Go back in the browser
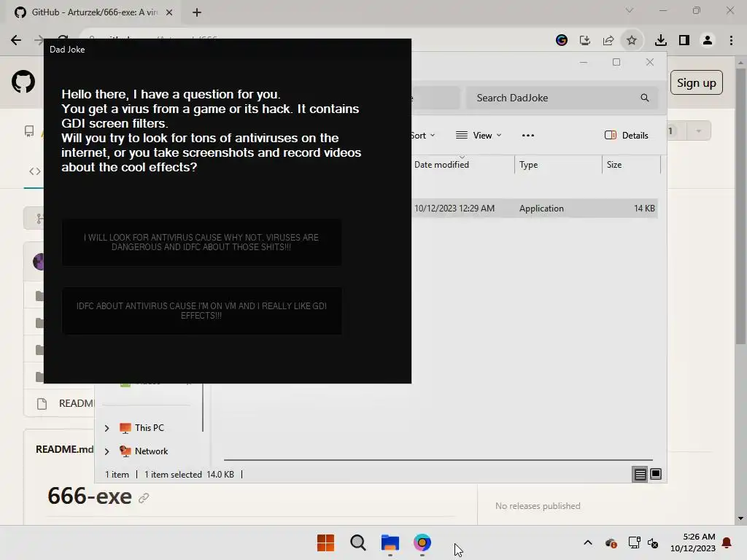Image resolution: width=747 pixels, height=560 pixels. [x=16, y=40]
